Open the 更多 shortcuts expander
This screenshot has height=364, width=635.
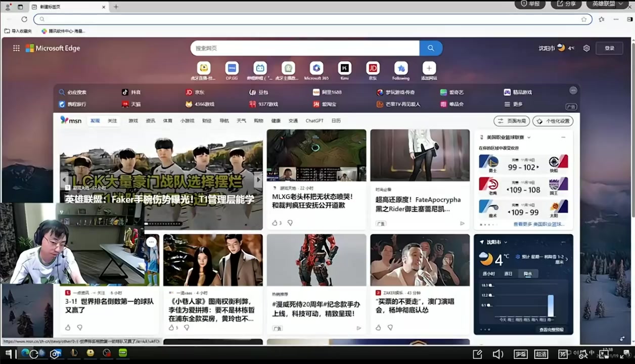point(514,104)
